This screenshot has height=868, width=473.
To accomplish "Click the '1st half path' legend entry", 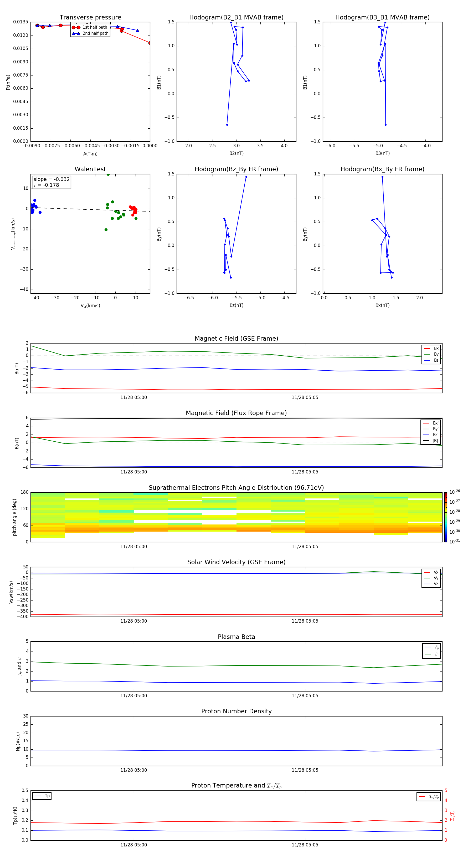I will (90, 27).
